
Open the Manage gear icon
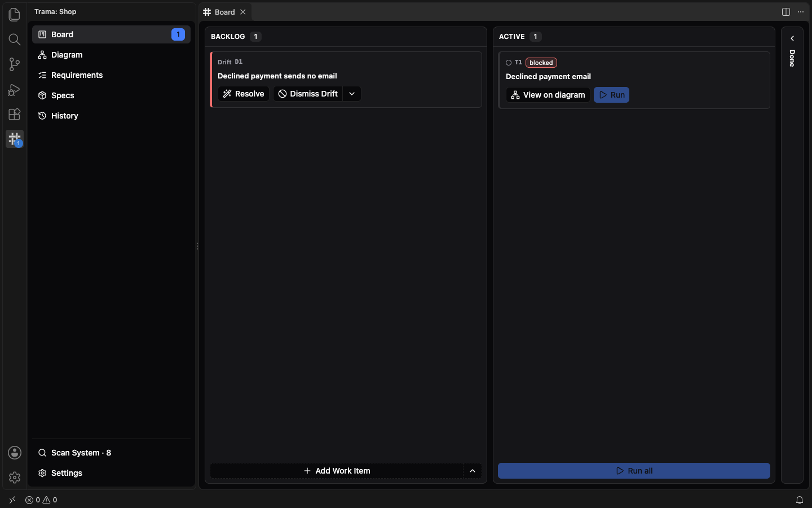[15, 478]
